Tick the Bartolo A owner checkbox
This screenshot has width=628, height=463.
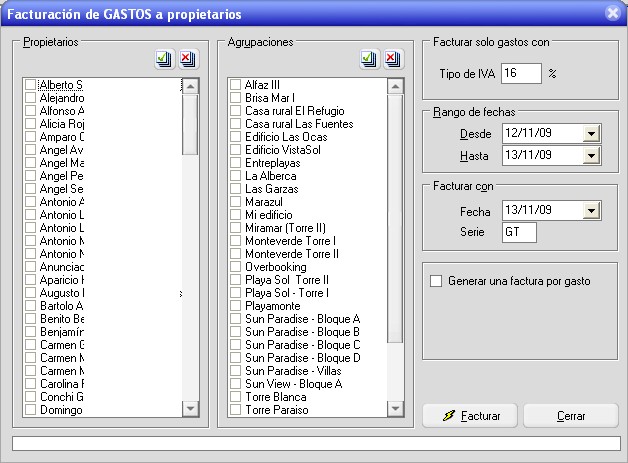(30, 306)
